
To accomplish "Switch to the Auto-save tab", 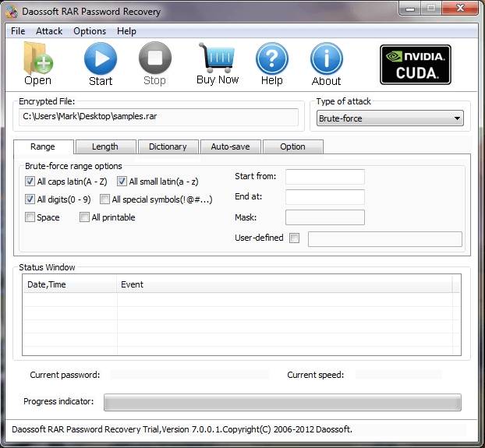I will tap(231, 146).
